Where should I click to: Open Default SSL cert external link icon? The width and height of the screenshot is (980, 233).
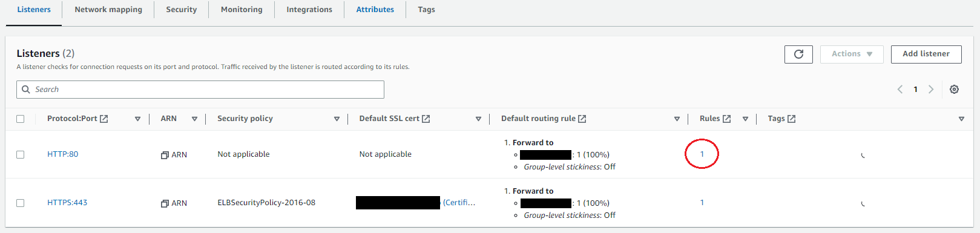click(x=426, y=119)
